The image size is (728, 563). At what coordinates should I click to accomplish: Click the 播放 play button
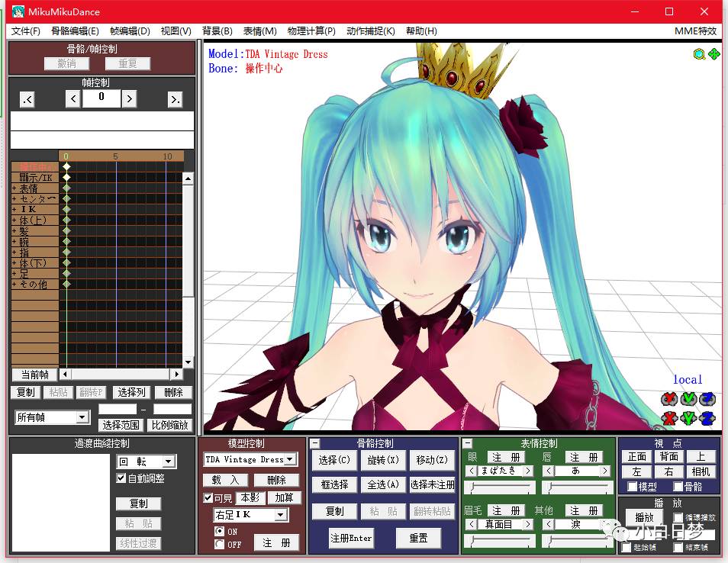coord(644,517)
